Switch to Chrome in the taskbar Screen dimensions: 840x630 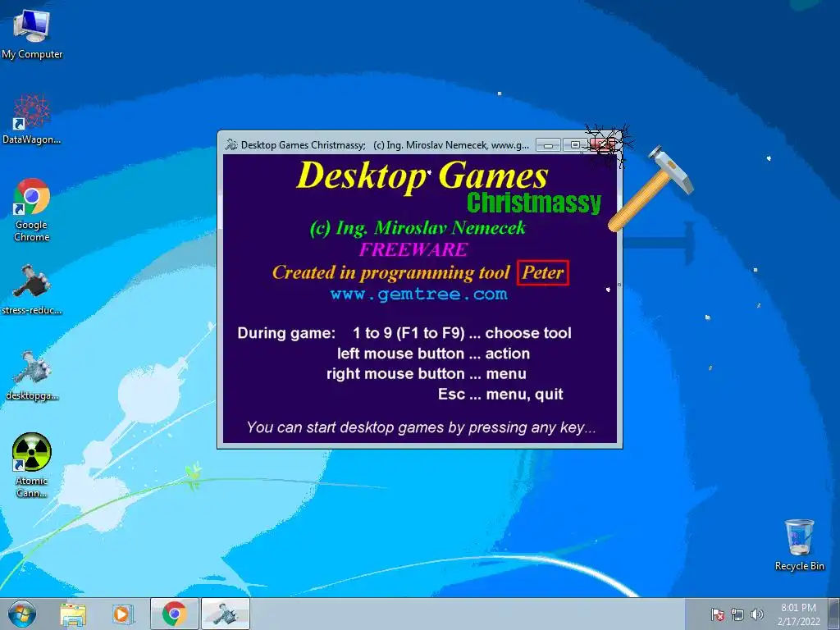(174, 614)
